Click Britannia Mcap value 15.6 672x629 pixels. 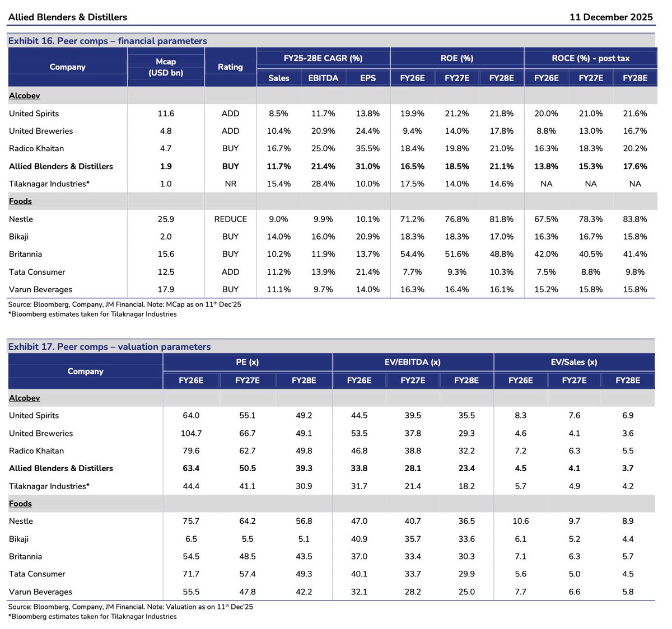click(166, 254)
